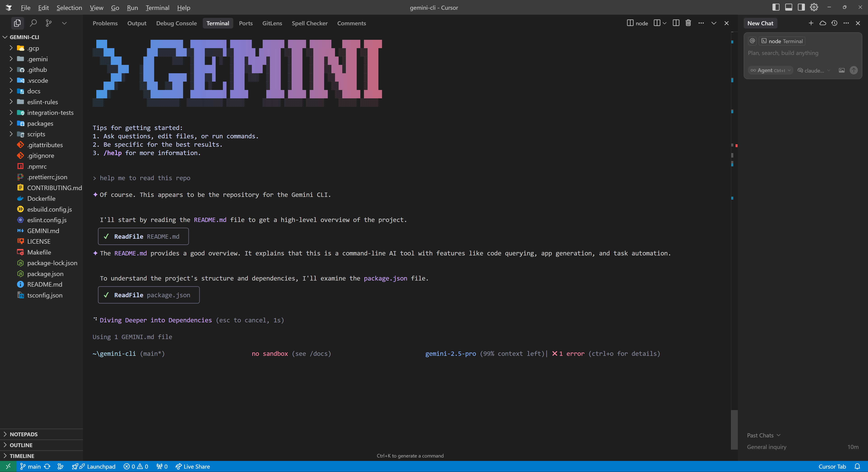The height and width of the screenshot is (472, 868).
Task: Open the background agents cloud icon
Action: tap(823, 23)
